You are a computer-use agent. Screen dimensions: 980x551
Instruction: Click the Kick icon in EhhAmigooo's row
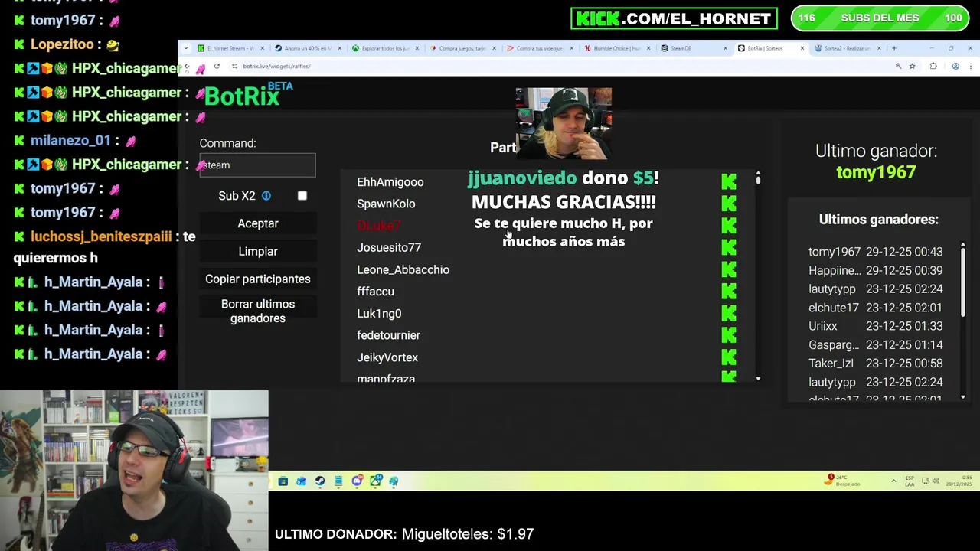(x=729, y=182)
